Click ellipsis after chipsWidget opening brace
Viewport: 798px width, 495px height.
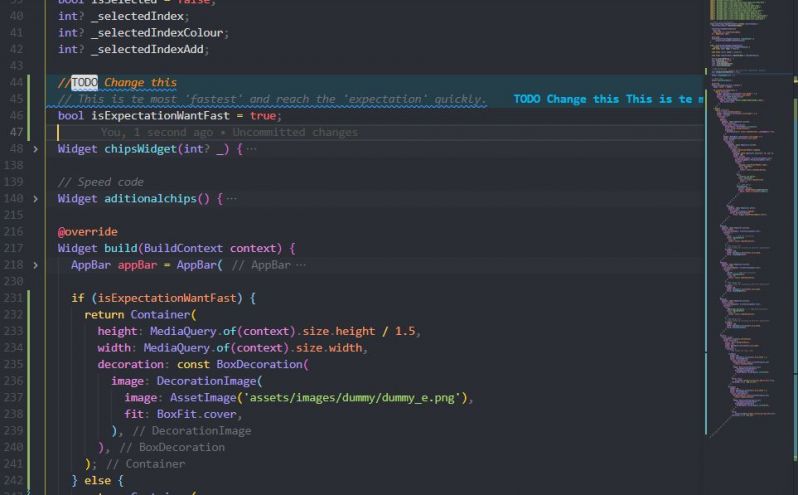251,149
